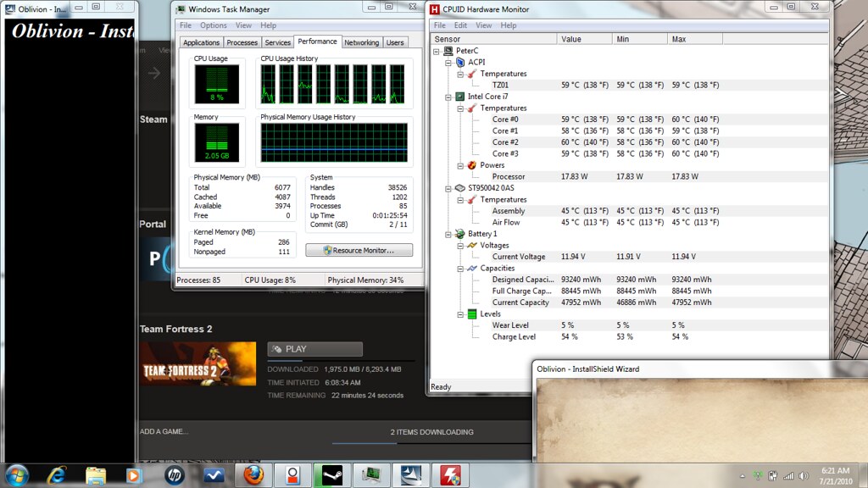Collapse the PeterC root node
This screenshot has width=868, height=488.
tap(437, 52)
